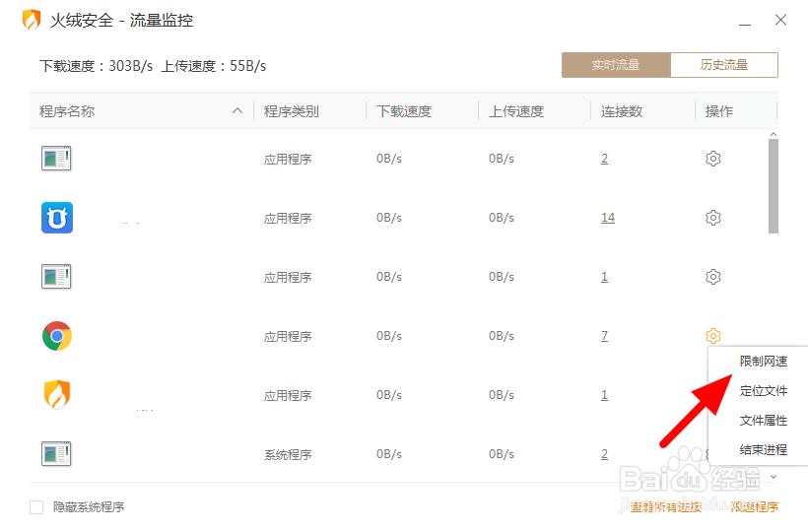Click the scrollbar's top up arrow
Screen dimensions: 808x532
click(x=773, y=134)
